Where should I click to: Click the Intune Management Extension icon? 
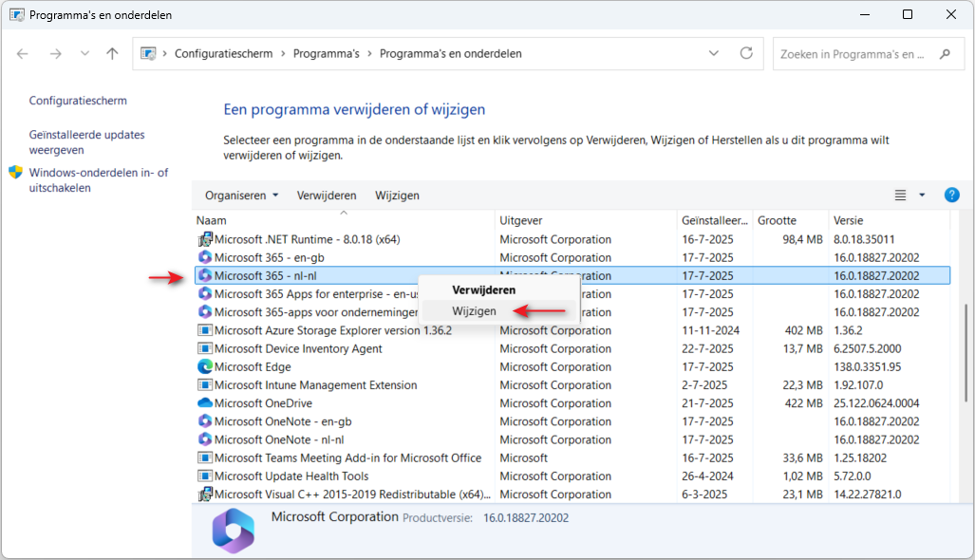pos(204,384)
